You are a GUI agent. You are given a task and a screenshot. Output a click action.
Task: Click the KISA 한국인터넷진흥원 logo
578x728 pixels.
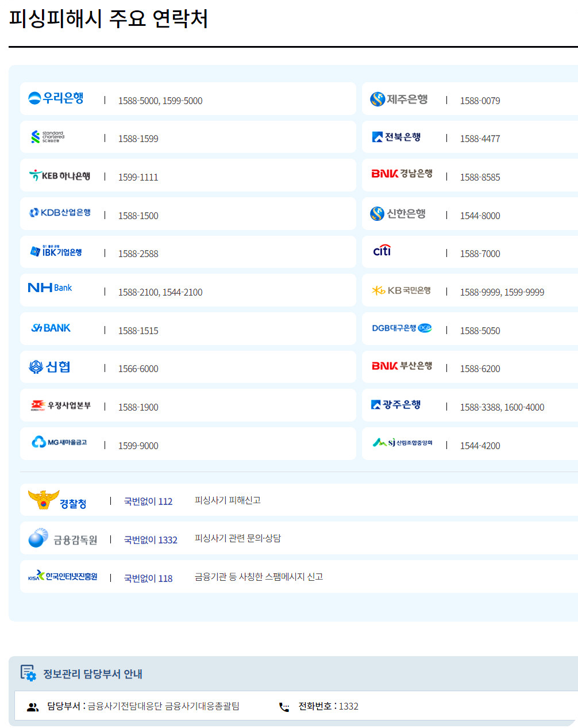(63, 576)
